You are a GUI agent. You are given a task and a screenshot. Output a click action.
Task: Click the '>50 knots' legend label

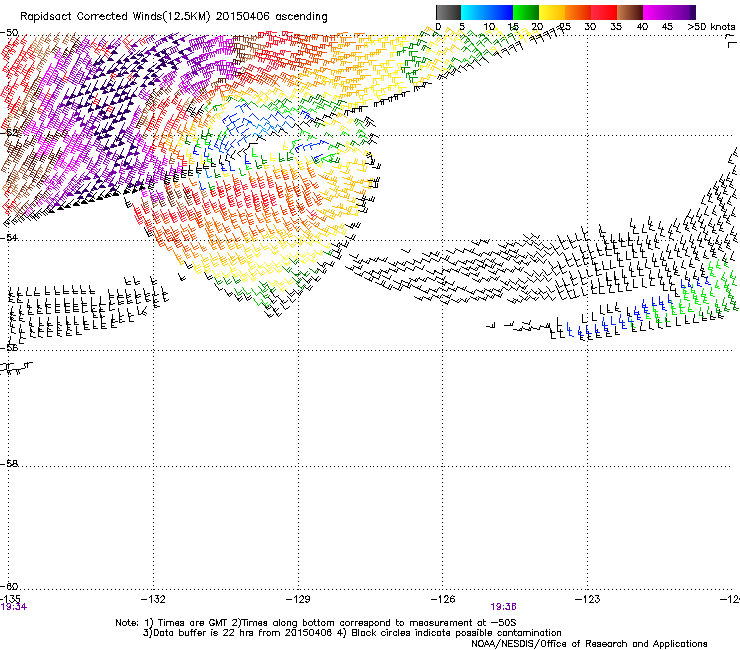711,27
